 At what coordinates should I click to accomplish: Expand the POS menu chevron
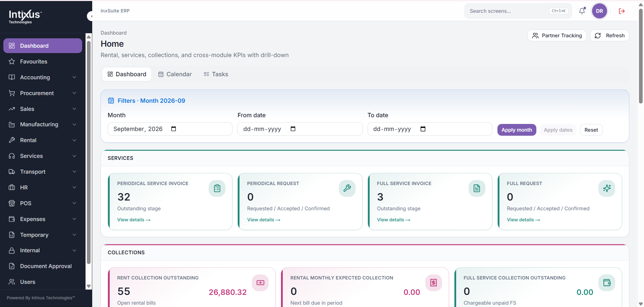(74, 203)
